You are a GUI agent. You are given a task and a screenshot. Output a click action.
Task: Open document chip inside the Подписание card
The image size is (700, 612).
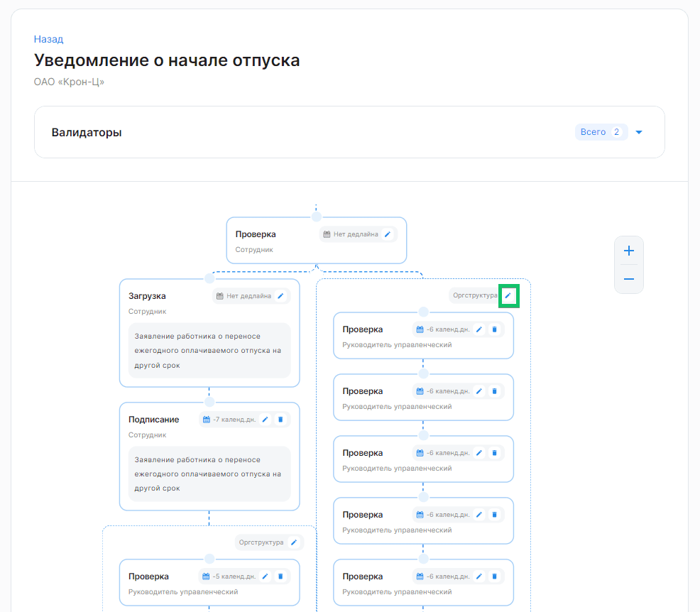[x=209, y=474]
